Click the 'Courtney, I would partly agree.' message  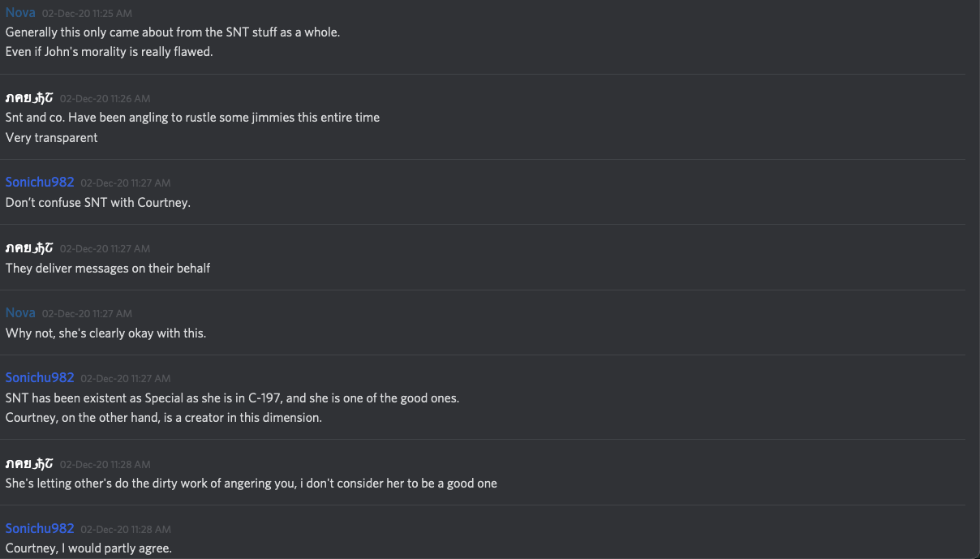[88, 548]
